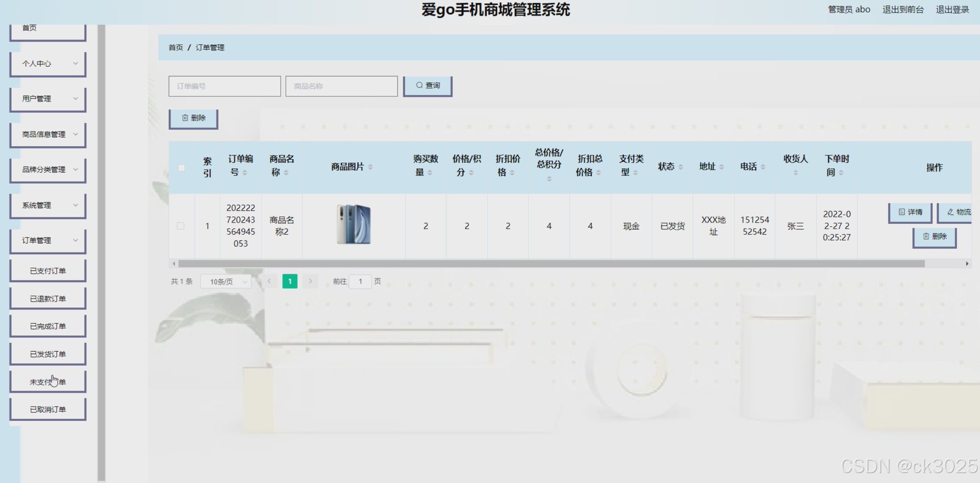This screenshot has height=483, width=980.
Task: Click the 物流 logistics edit button
Action: (958, 212)
